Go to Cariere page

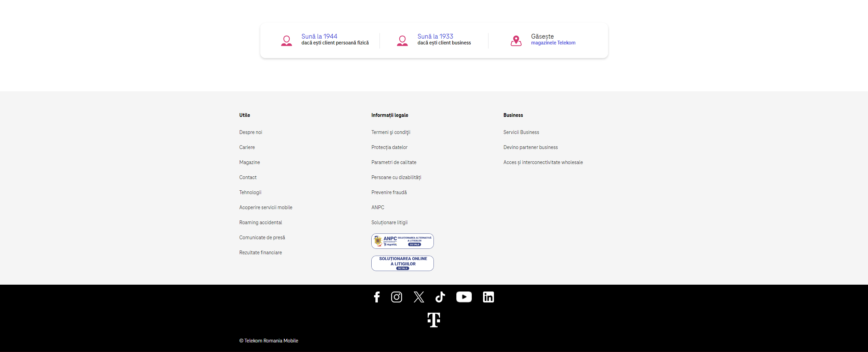pos(247,147)
